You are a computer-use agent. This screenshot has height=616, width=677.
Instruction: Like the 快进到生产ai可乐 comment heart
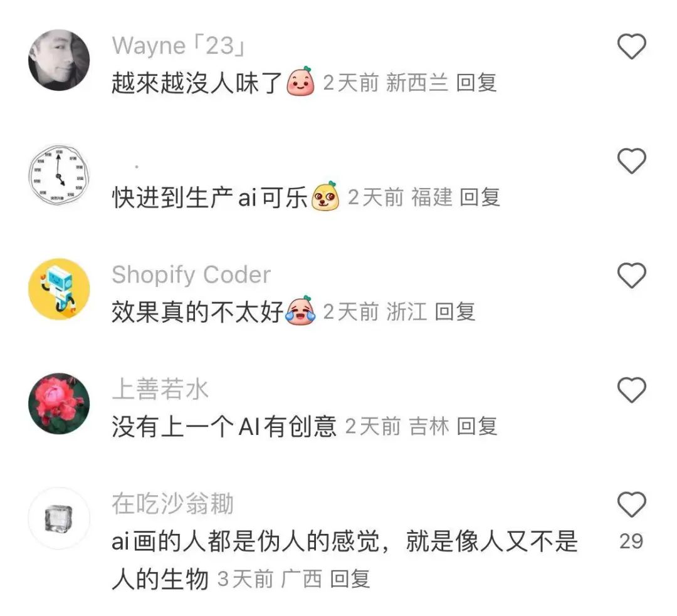[x=632, y=160]
